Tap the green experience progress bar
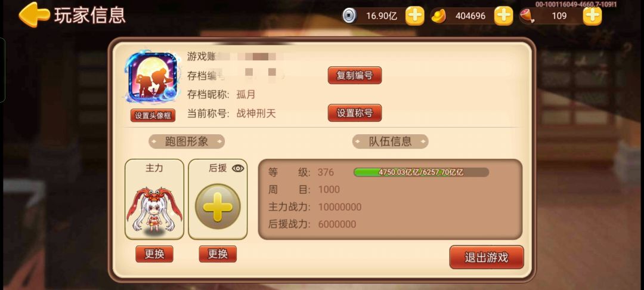 [x=422, y=172]
